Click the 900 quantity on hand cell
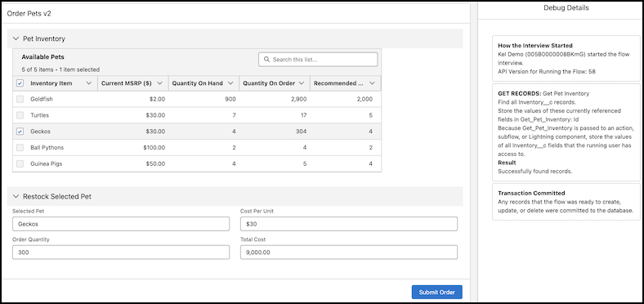Screen dimensions: 644x304 230,100
